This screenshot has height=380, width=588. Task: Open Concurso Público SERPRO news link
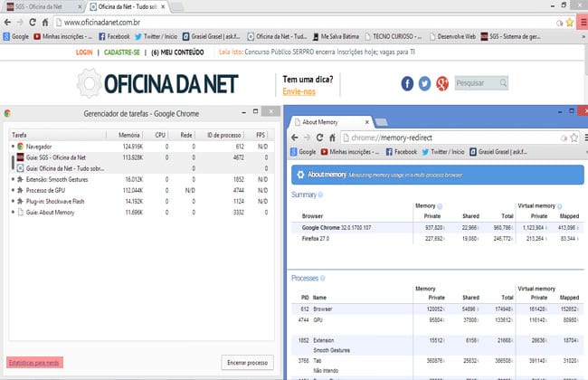pyautogui.click(x=329, y=52)
